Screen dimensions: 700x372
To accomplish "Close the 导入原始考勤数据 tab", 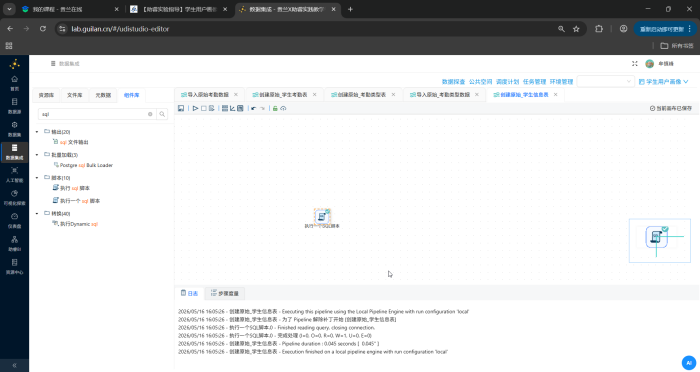I will tap(236, 95).
